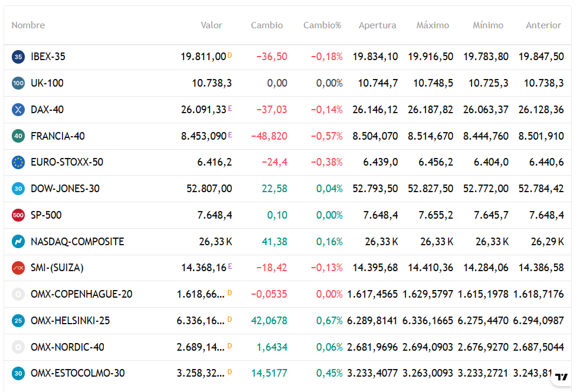This screenshot has height=392, width=583.
Task: Sort by the Cambio% column header
Action: click(322, 25)
